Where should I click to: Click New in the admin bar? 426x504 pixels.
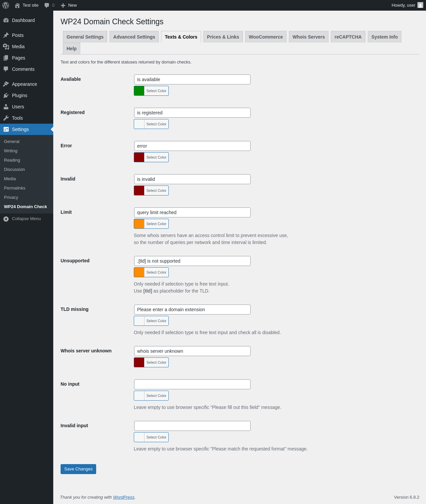click(x=73, y=5)
